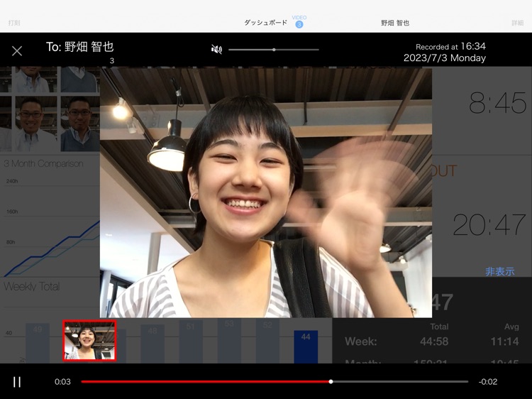The width and height of the screenshot is (532, 399).
Task: Open the 詳細 link in the top bar
Action: point(517,23)
